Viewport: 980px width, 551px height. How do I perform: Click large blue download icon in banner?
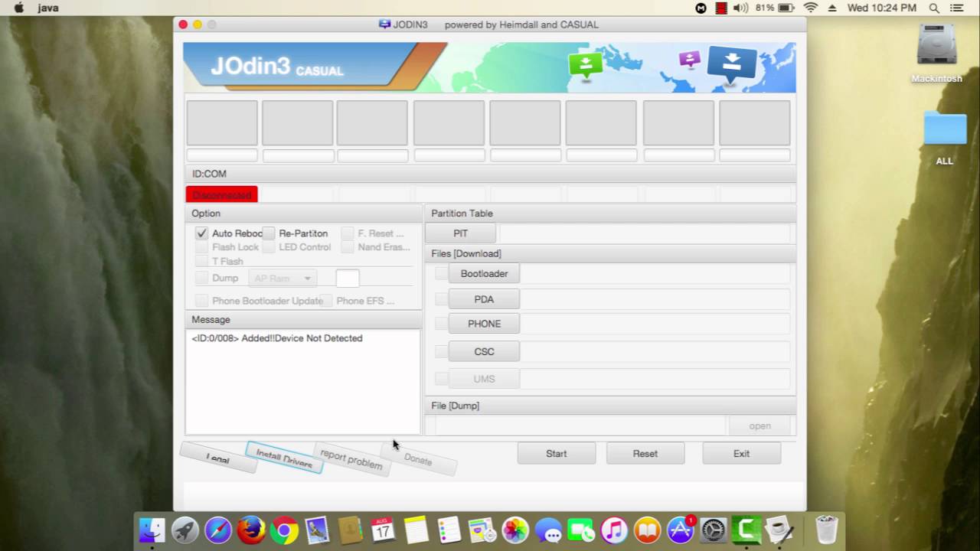[x=732, y=65]
